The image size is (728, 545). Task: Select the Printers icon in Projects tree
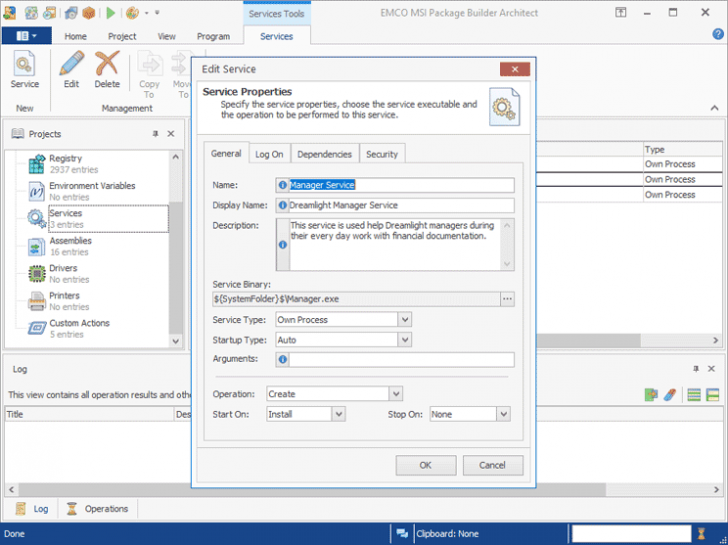tap(37, 301)
